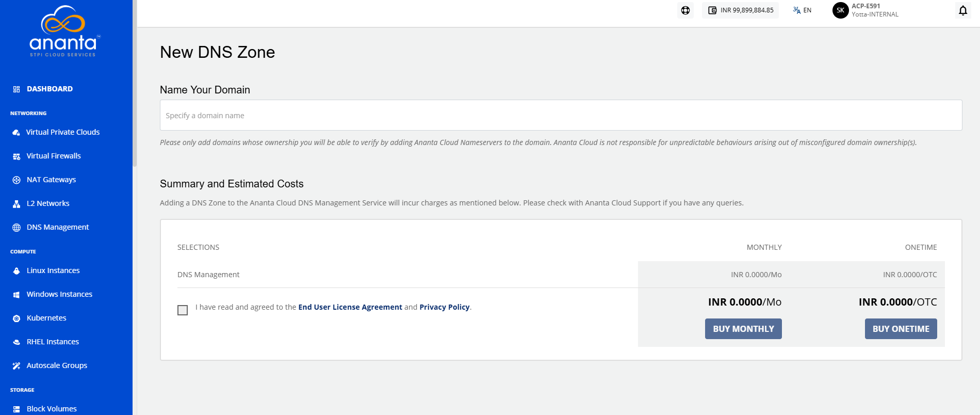The width and height of the screenshot is (980, 415).
Task: Open the support help icon in header
Action: point(685,10)
